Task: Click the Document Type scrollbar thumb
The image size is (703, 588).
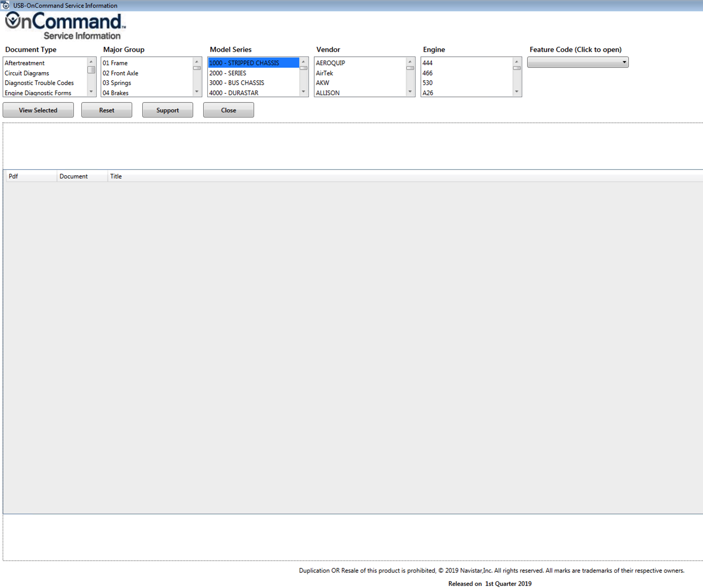Action: point(91,70)
